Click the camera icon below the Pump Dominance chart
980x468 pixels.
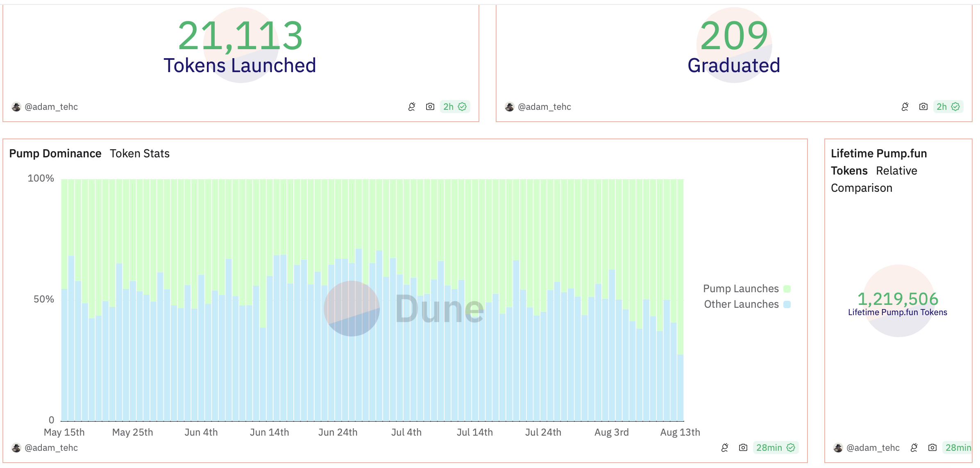click(x=743, y=448)
